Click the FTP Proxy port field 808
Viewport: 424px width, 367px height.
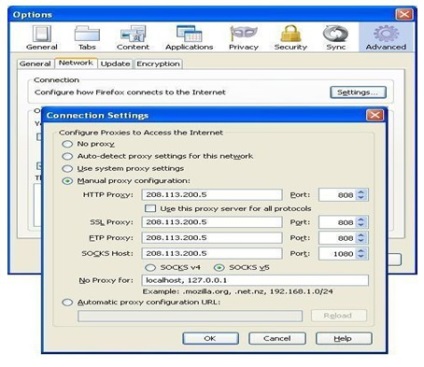point(337,238)
